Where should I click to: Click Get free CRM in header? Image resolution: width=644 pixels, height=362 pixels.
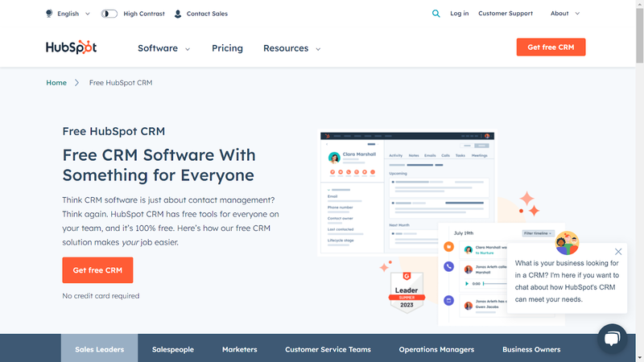coord(551,47)
